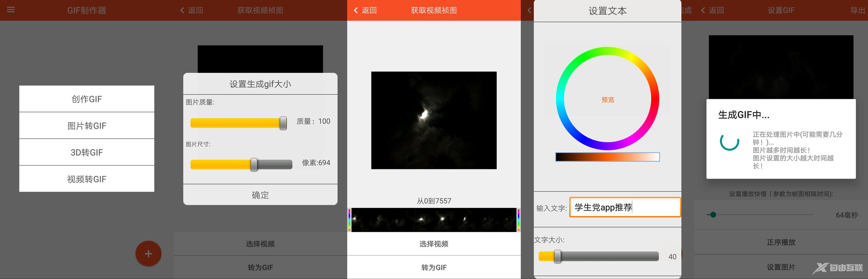Confirm gif size with 确定
The image size is (868, 279).
click(260, 195)
